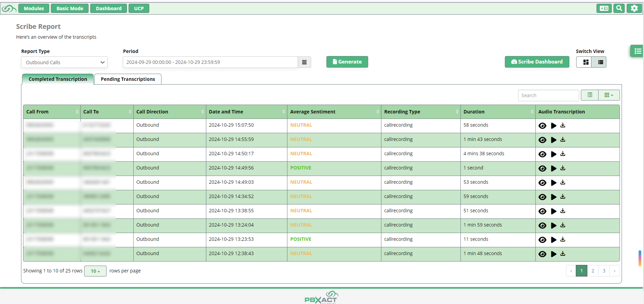The image size is (644, 304).
Task: Open the floating list panel icon at right edge
Action: point(638,51)
